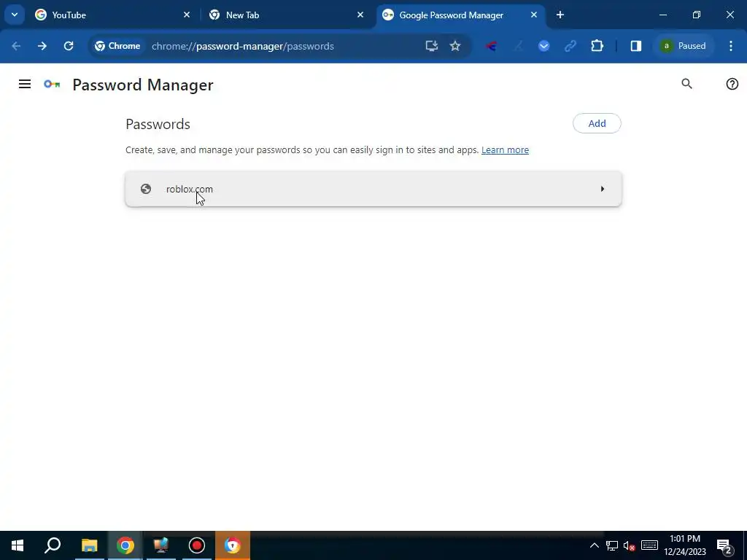Viewport: 747px width, 560px height.
Task: Click the red record app taskbar icon
Action: (197, 545)
